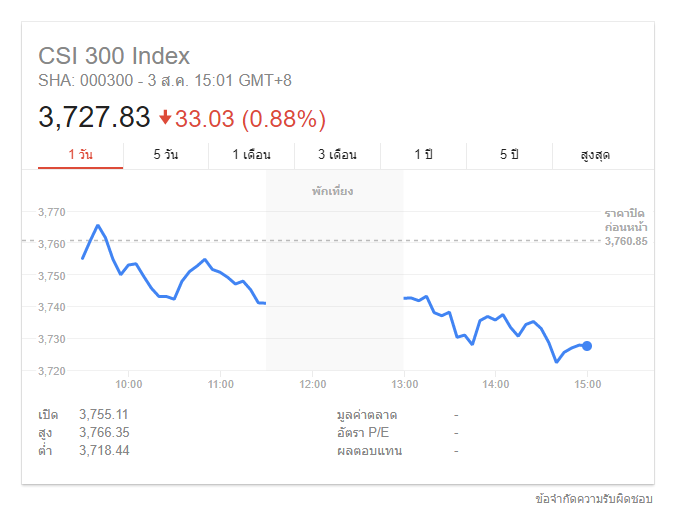675x524 pixels.
Task: Open the 1 เดือน chart range
Action: [251, 155]
